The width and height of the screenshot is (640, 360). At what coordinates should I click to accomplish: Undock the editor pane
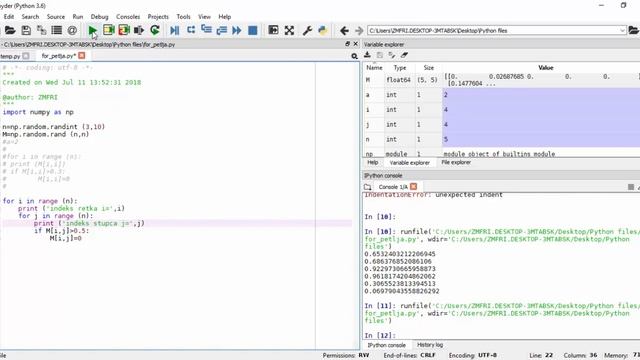[x=347, y=44]
